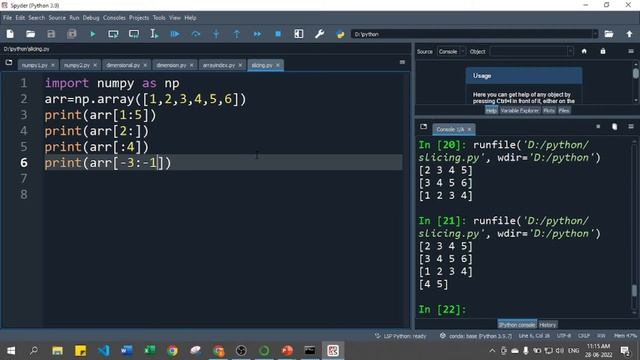Browse for a working directory
The image size is (640, 360).
(609, 34)
